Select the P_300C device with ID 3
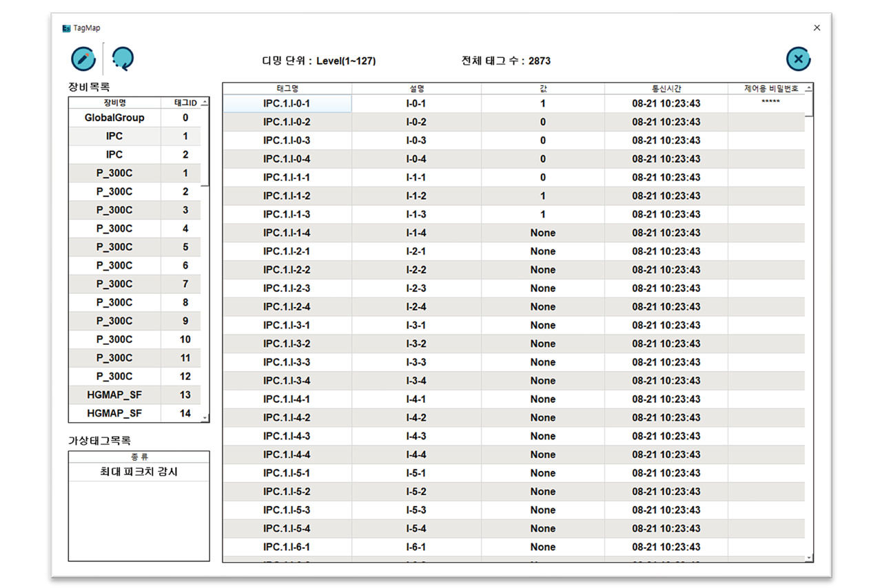Viewport: 882px width, 588px height. point(135,210)
